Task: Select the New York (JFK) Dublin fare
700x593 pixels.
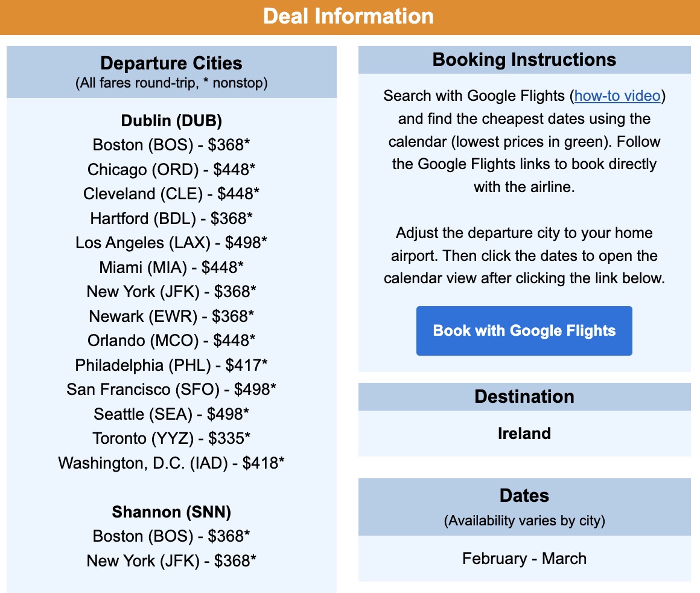Action: 171,291
